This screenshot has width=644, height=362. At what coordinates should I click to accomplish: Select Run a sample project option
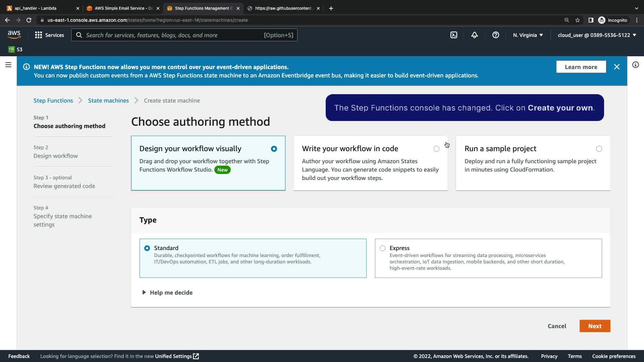tap(599, 149)
